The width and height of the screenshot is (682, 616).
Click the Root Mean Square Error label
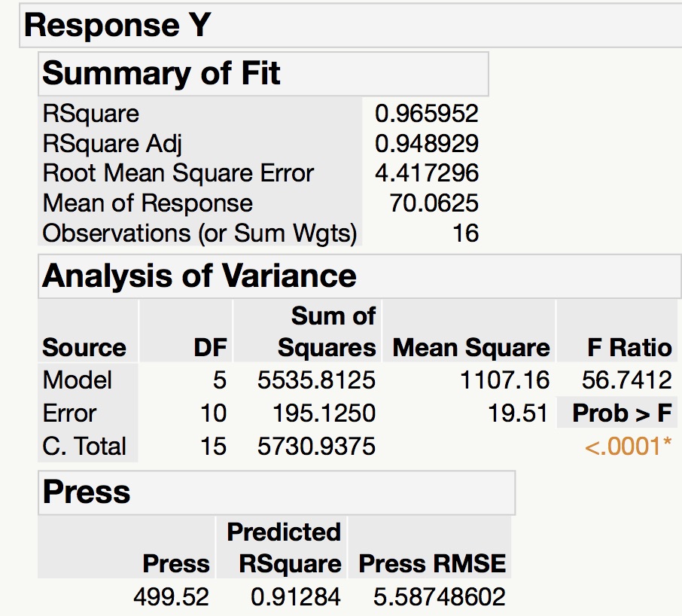click(176, 173)
